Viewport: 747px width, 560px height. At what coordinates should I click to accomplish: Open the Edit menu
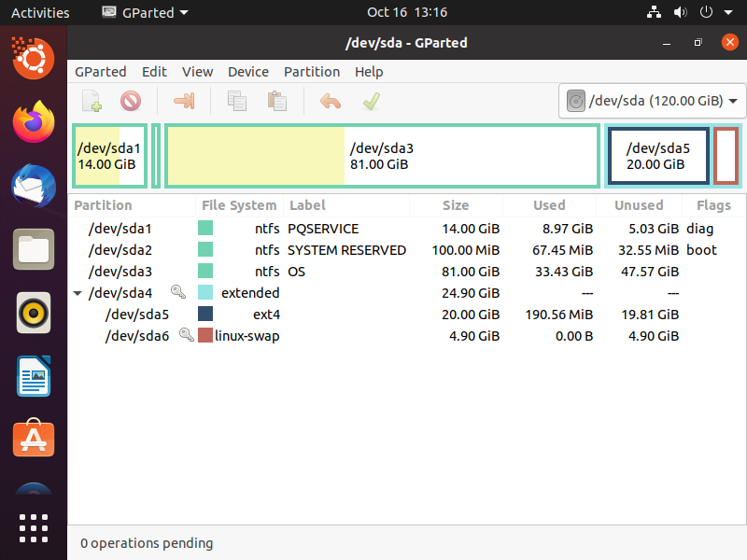pos(154,72)
